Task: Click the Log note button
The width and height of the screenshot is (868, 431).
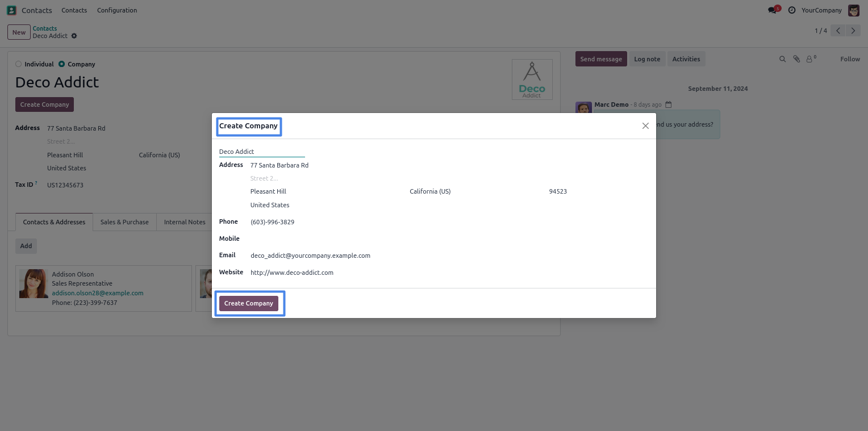Action: (x=647, y=59)
